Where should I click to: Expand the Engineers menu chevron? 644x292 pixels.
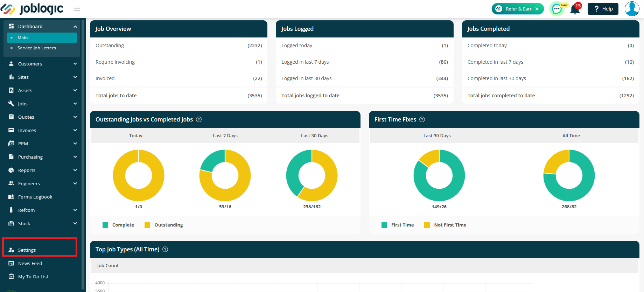[x=75, y=183]
